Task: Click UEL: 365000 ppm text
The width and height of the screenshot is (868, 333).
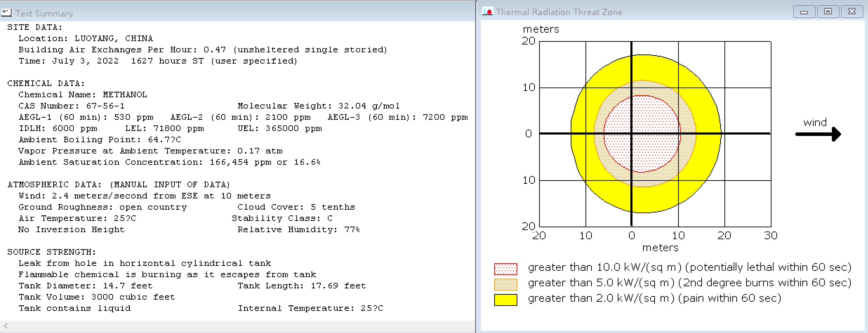Action: 280,129
